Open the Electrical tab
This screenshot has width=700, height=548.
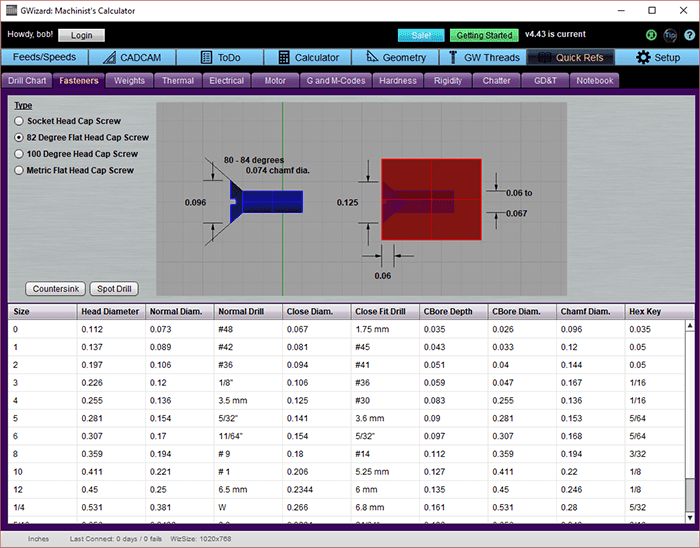226,81
